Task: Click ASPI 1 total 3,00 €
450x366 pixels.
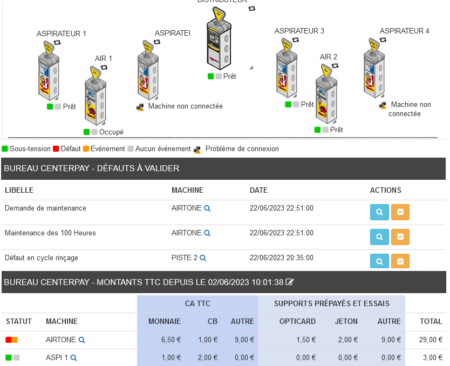Action: (433, 358)
